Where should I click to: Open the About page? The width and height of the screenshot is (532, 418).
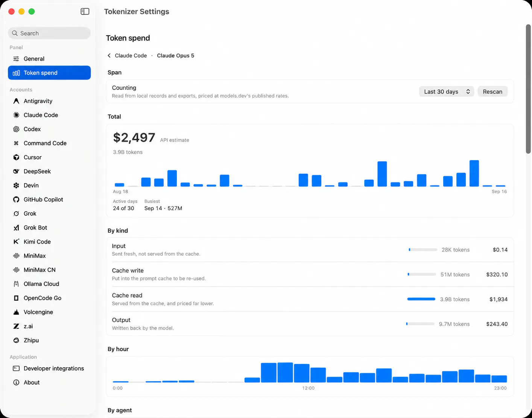pyautogui.click(x=49, y=383)
